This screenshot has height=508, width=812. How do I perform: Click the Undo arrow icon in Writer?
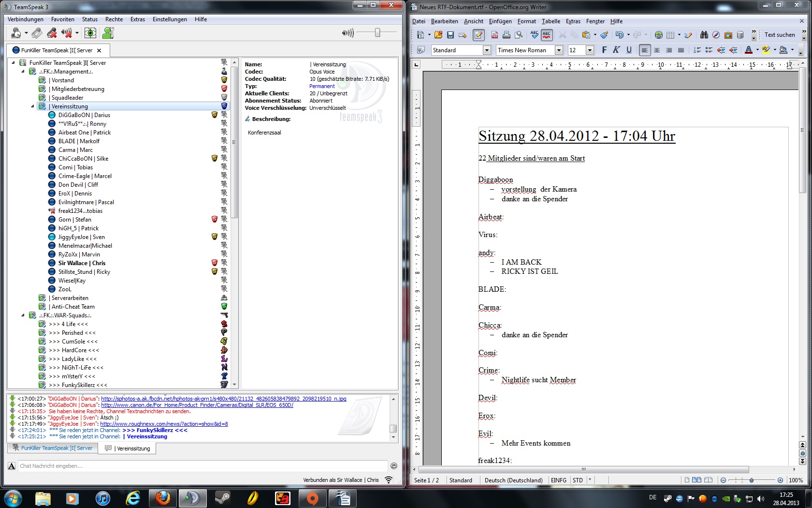[x=619, y=35]
